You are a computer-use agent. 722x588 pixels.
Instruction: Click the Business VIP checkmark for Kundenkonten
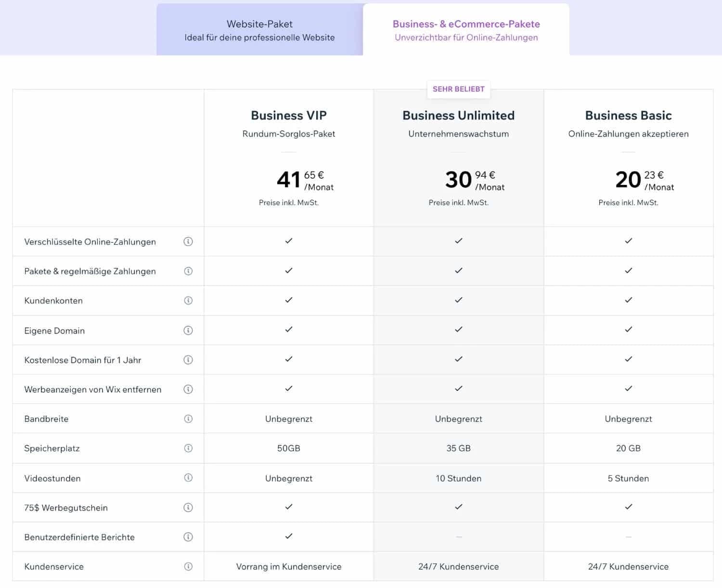click(x=288, y=300)
